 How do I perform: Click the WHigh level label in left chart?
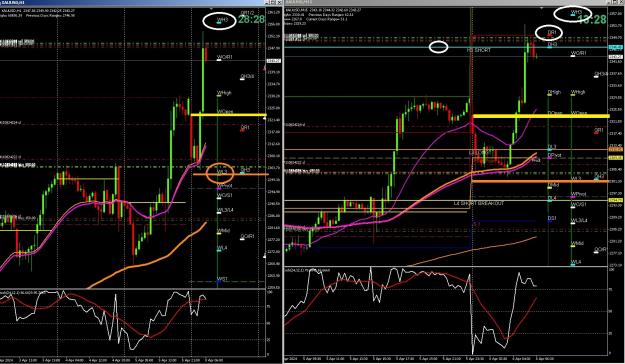(x=224, y=93)
